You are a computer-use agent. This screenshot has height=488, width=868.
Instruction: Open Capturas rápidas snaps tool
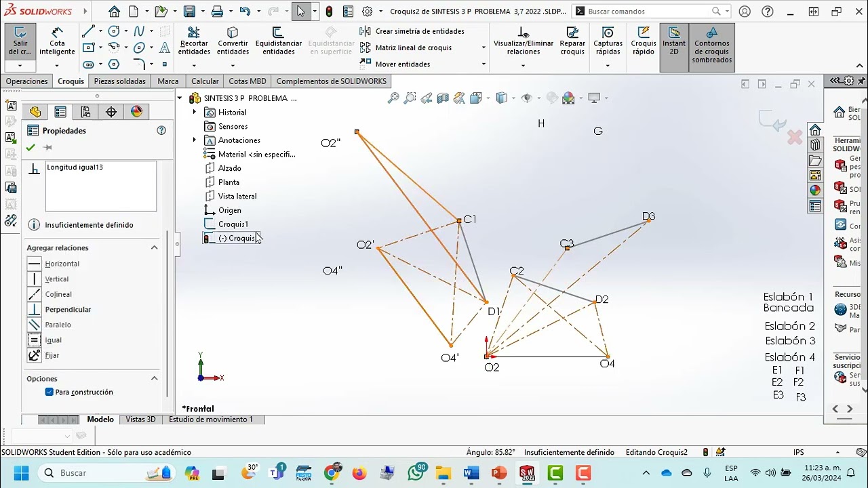pyautogui.click(x=608, y=41)
